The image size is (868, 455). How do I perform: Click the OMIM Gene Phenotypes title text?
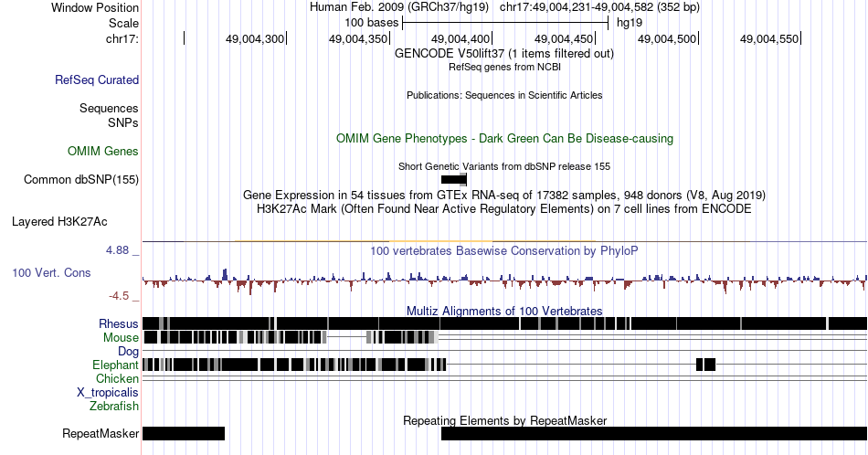click(x=504, y=138)
